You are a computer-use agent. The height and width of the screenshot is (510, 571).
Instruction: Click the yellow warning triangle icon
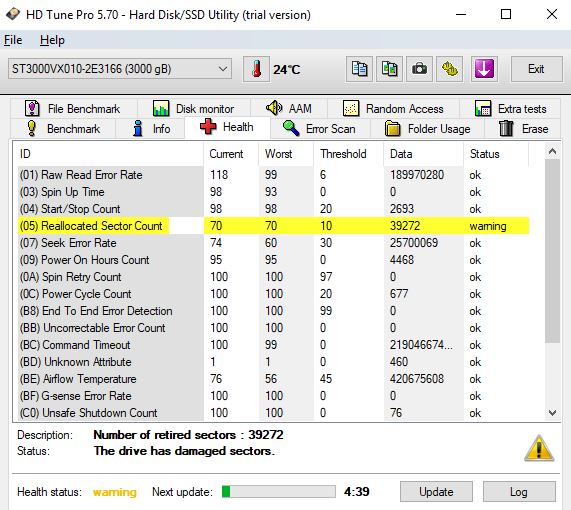coord(539,448)
